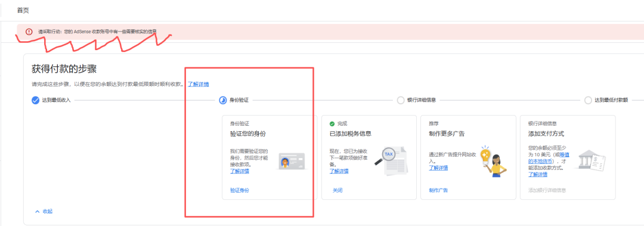Click the 首页 page title
The width and height of the screenshot is (644, 226).
pyautogui.click(x=23, y=10)
